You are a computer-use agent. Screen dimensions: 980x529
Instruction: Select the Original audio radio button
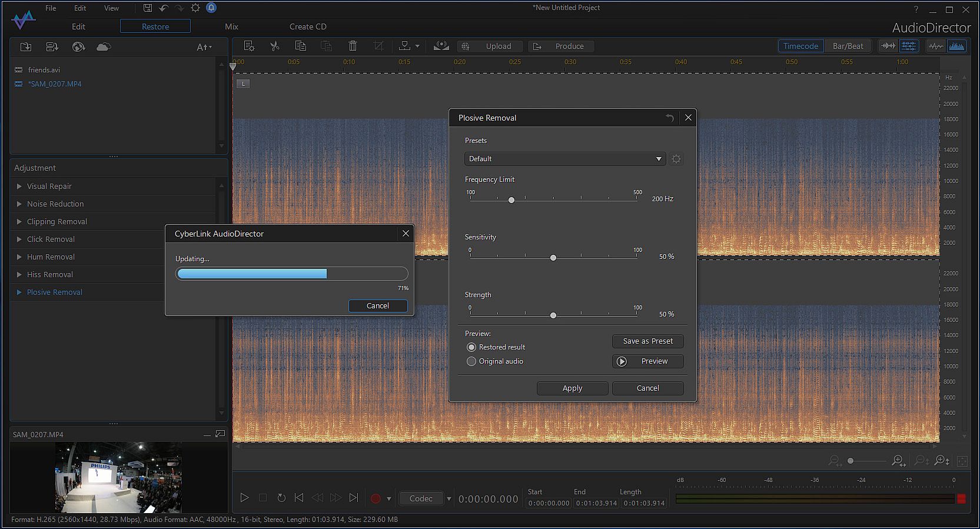click(x=471, y=361)
